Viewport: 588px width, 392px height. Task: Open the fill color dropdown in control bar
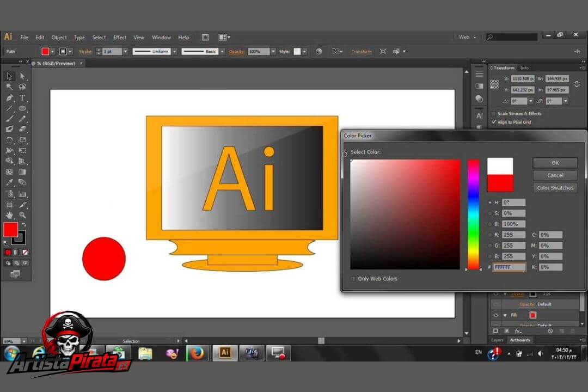52,52
